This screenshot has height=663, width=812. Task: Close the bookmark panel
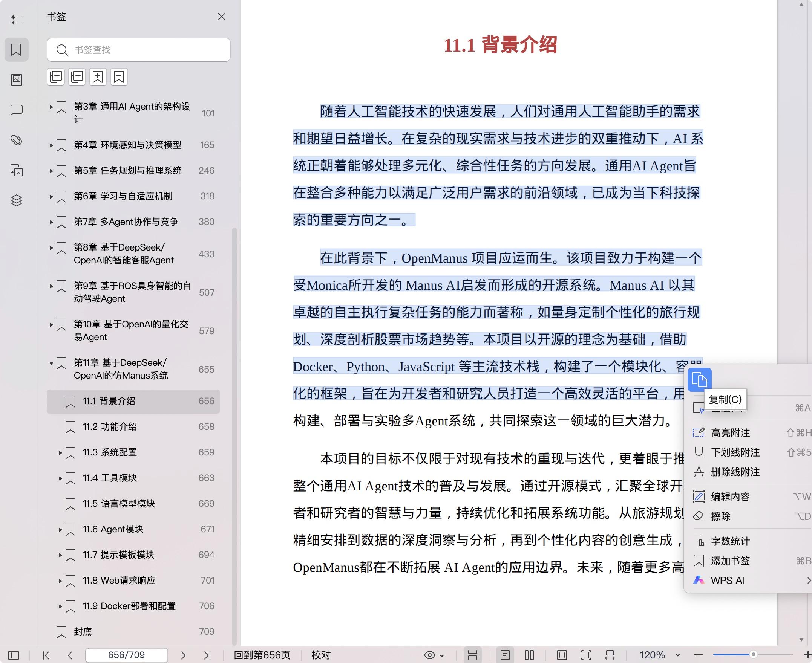pyautogui.click(x=222, y=17)
